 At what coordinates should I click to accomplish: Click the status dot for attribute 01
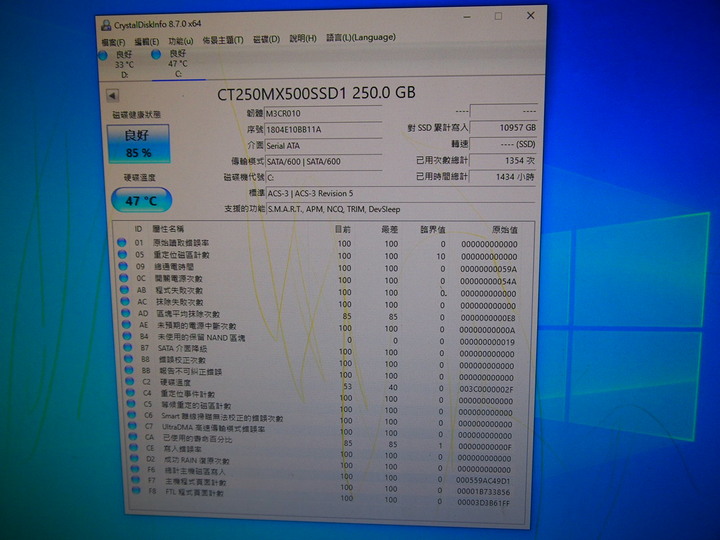coord(122,242)
